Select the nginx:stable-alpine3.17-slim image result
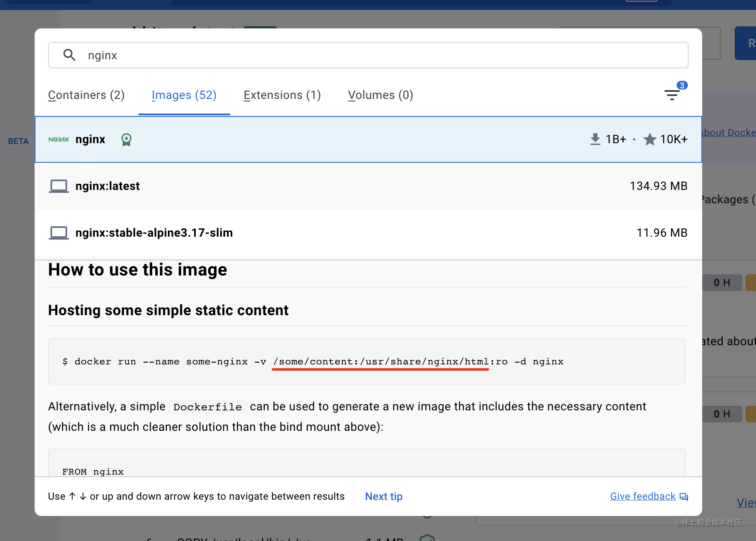The image size is (756, 541). tap(334, 233)
